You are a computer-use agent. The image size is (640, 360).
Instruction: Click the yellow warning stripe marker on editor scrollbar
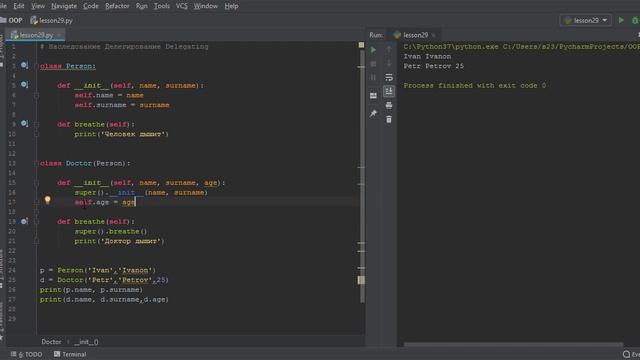[x=361, y=280]
